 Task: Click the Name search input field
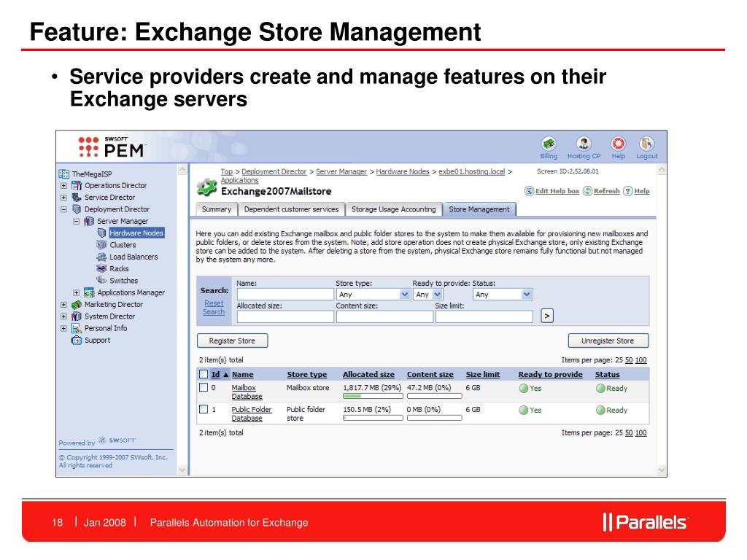[x=285, y=295]
